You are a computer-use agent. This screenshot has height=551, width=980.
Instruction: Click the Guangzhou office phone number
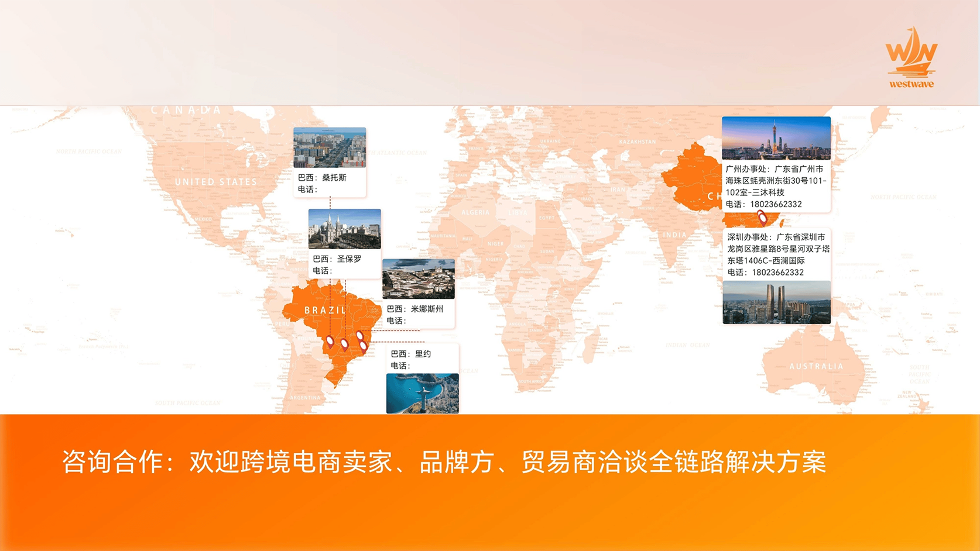tap(775, 204)
